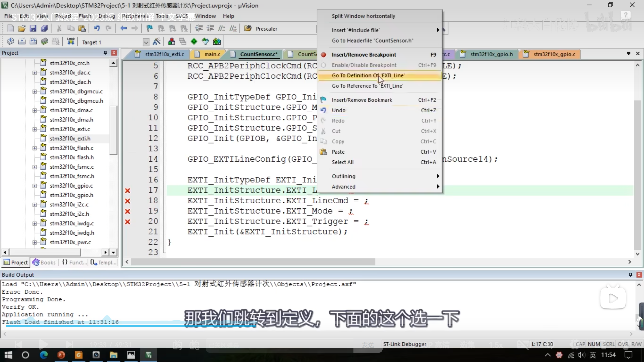Click the Save file toolbar icon

[x=33, y=28]
